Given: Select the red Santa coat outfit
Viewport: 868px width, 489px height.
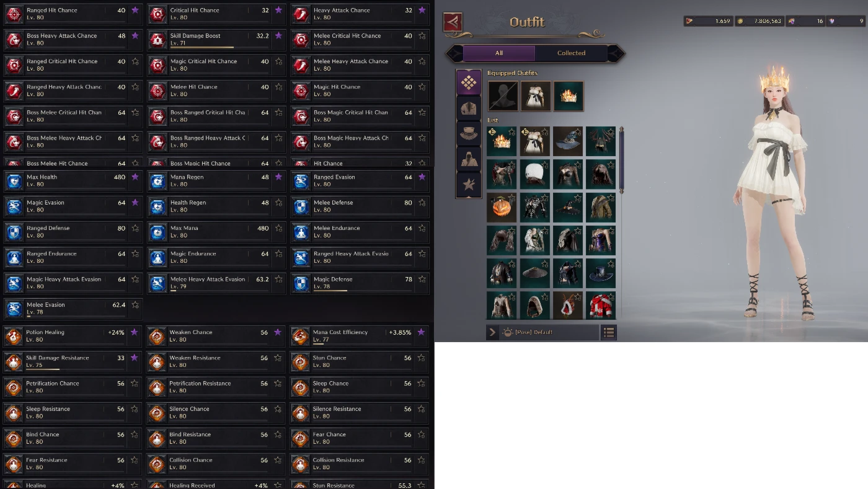Looking at the screenshot, I should click(x=601, y=306).
